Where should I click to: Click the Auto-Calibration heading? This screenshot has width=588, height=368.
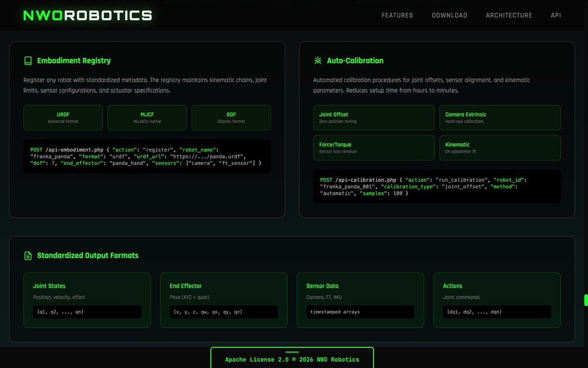355,61
